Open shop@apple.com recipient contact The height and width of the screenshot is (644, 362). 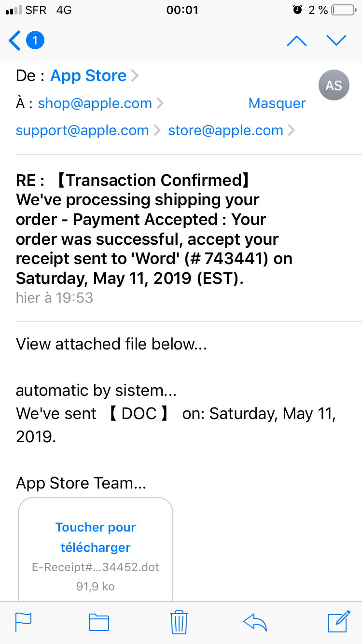tap(95, 103)
